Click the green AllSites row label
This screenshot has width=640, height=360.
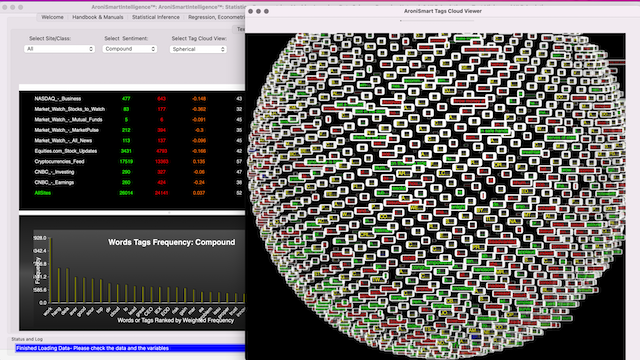43,193
